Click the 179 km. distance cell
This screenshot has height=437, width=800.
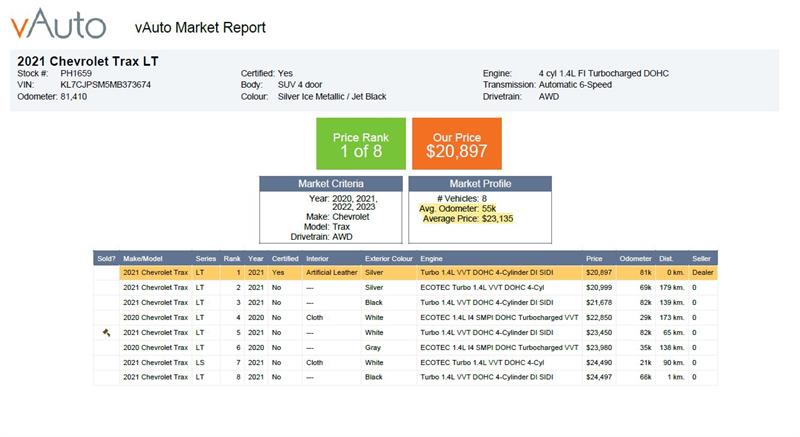click(672, 288)
